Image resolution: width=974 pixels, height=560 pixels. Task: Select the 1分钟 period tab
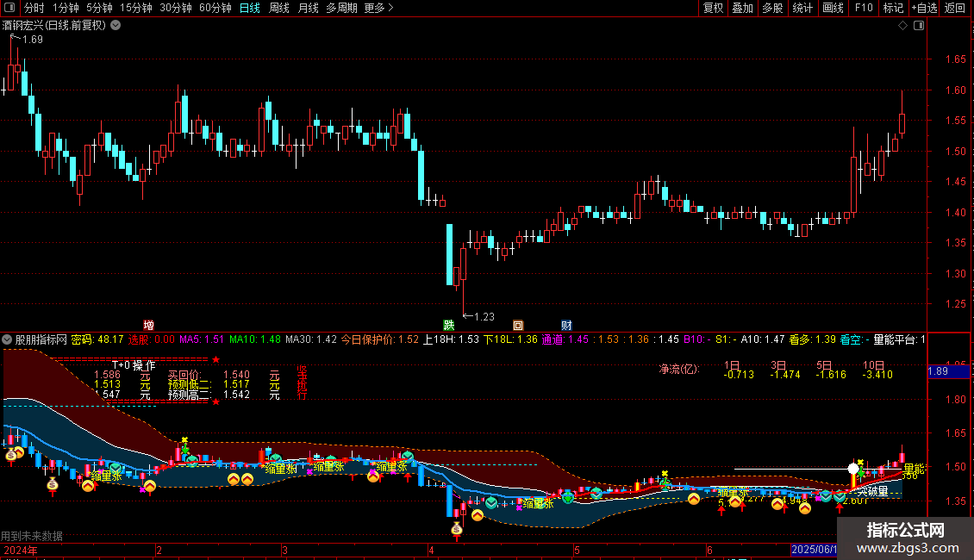(66, 8)
